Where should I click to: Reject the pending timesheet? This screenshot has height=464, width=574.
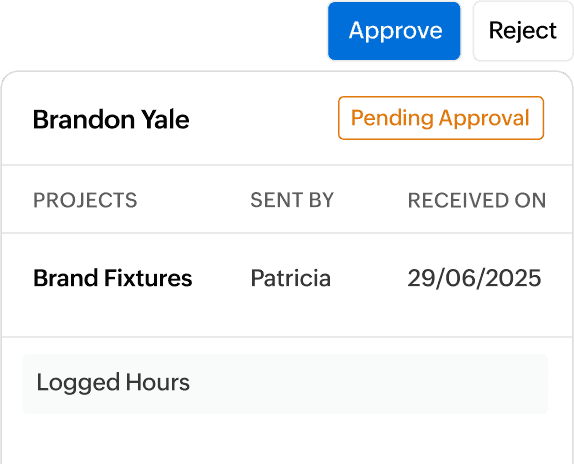tap(523, 31)
